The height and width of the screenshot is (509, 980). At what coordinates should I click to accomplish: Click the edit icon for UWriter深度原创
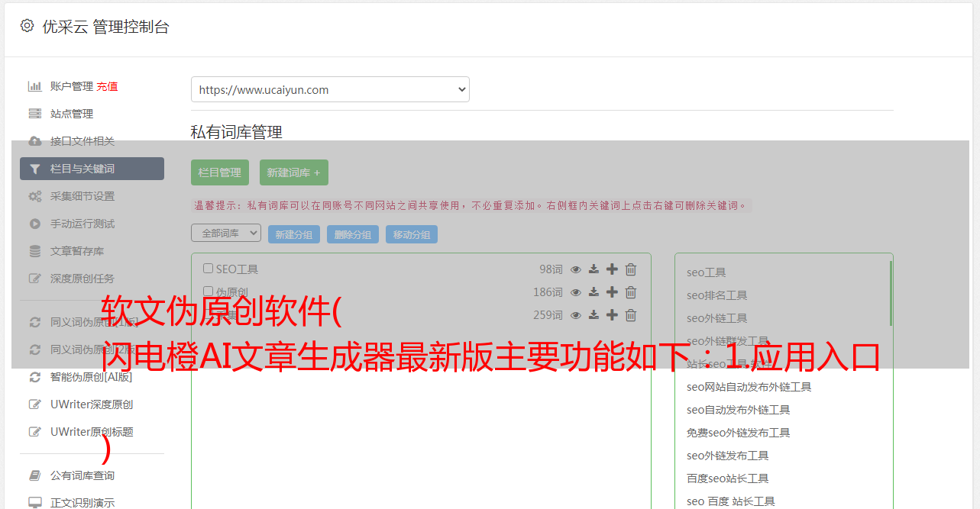(x=35, y=404)
